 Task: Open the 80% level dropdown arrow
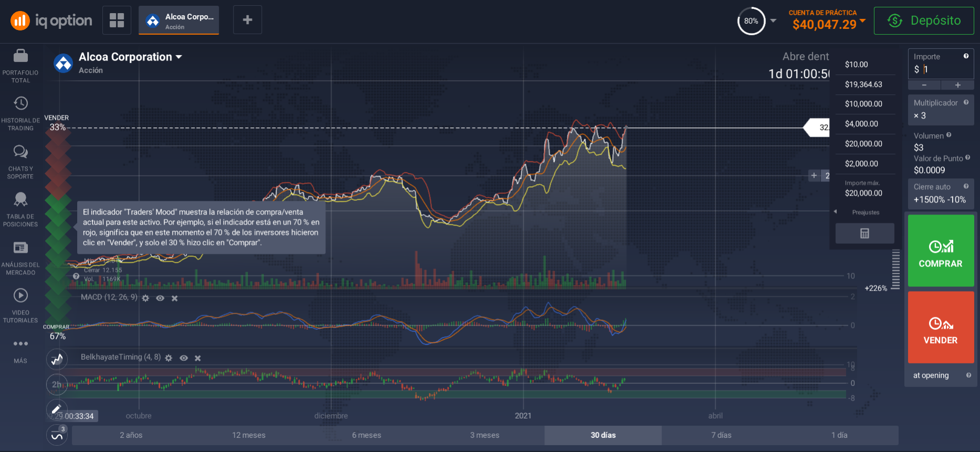773,21
